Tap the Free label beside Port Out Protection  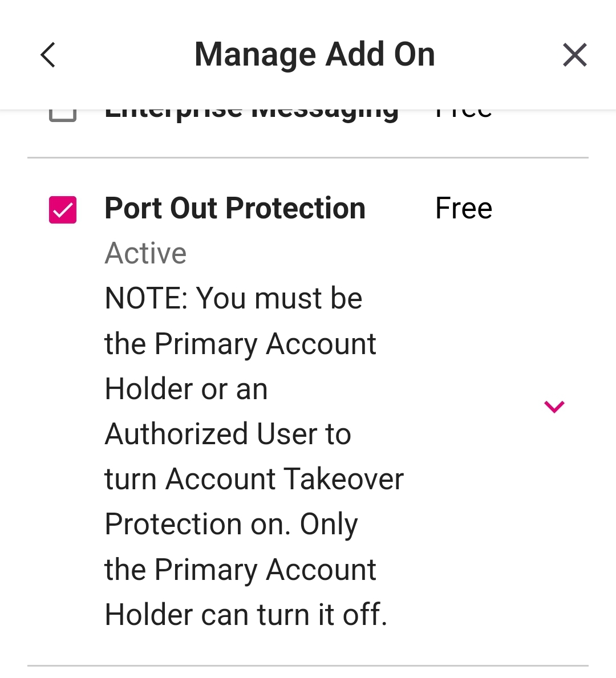(464, 209)
